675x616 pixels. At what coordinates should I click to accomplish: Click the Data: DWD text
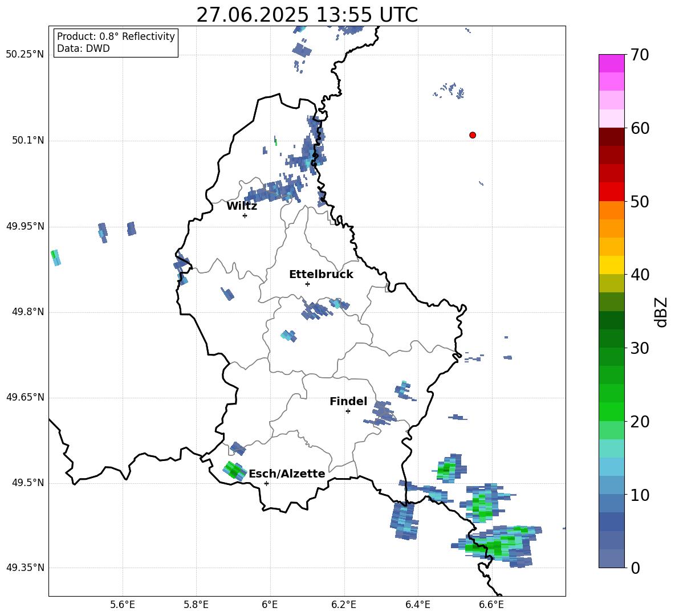[x=83, y=48]
